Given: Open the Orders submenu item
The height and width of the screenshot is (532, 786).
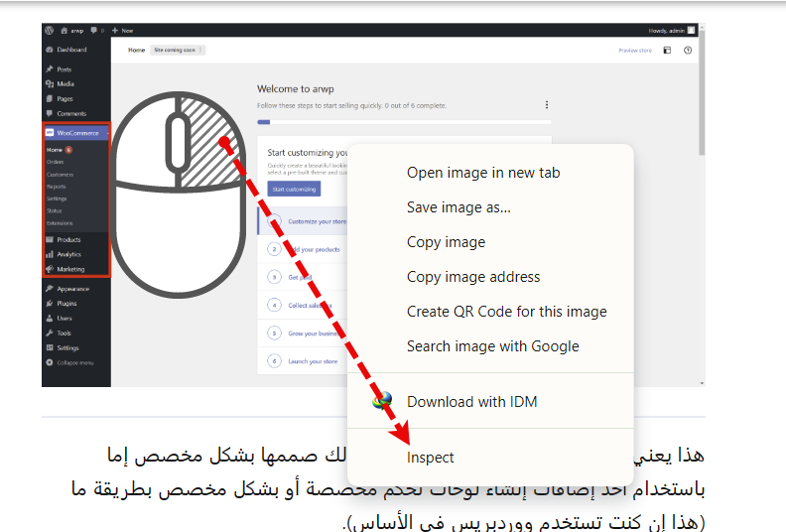Looking at the screenshot, I should point(56,162).
